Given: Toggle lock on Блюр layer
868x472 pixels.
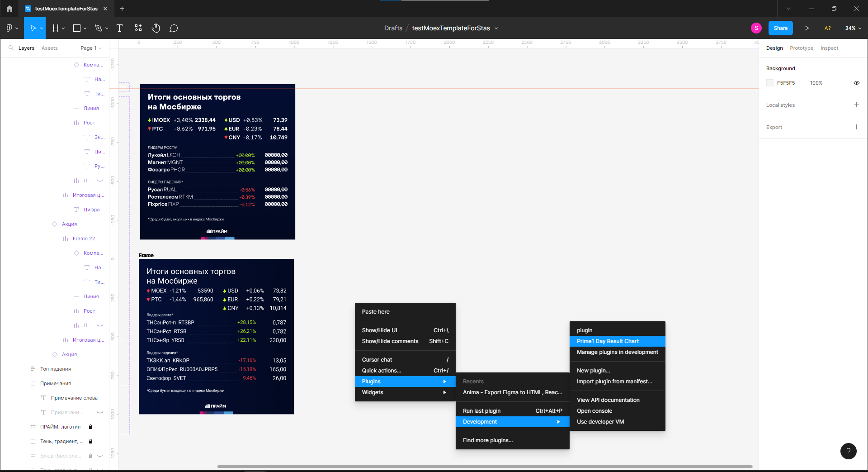Looking at the screenshot, I should coord(90,456).
